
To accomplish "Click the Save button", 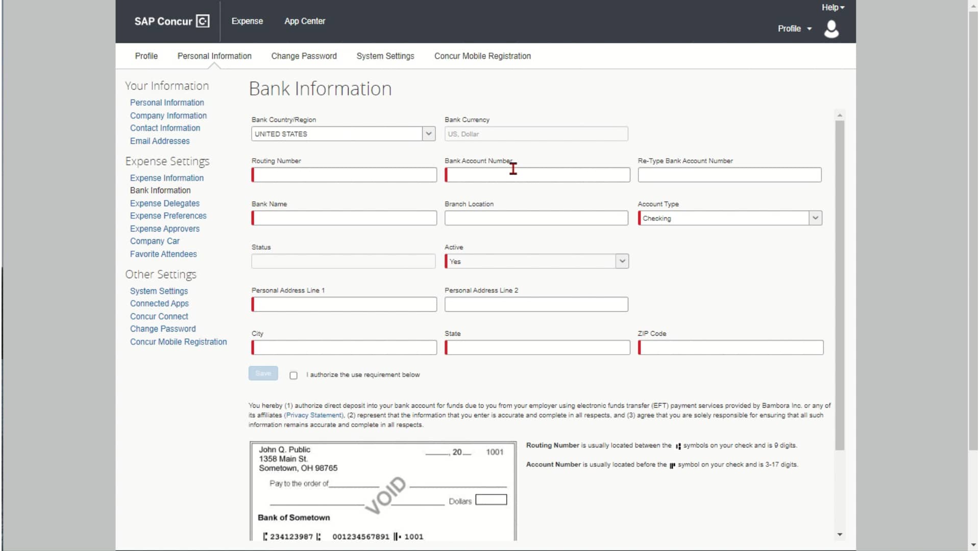I will coord(263,373).
